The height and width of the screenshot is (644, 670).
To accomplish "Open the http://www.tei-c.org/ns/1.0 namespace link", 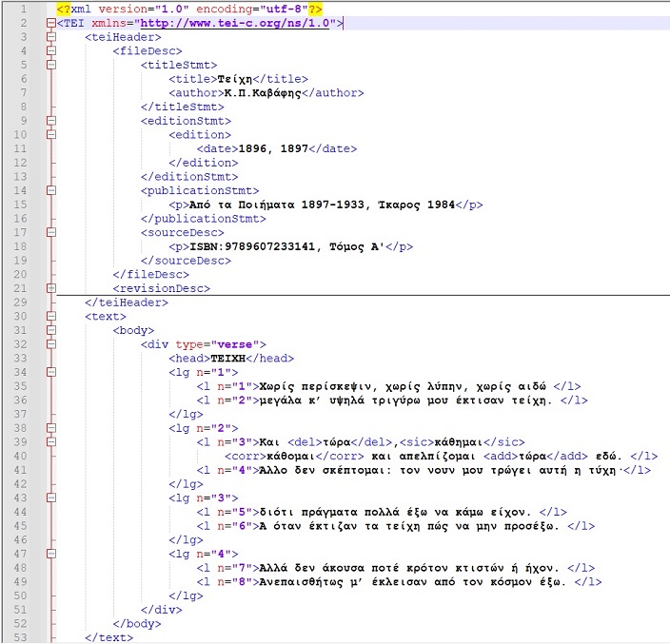I will pyautogui.click(x=235, y=23).
